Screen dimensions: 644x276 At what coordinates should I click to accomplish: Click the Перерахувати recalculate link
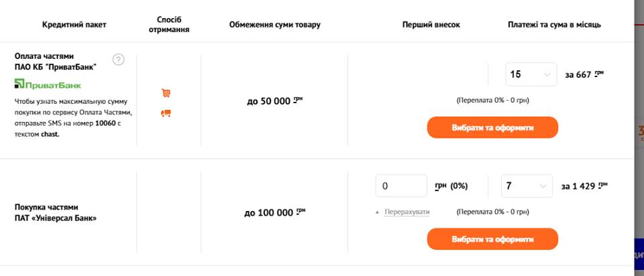point(407,212)
